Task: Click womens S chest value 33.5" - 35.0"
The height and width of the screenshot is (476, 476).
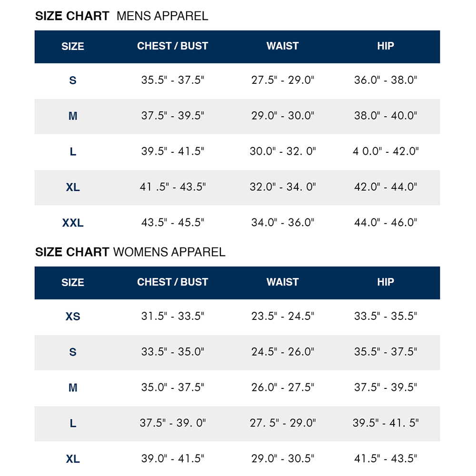Action: (172, 352)
